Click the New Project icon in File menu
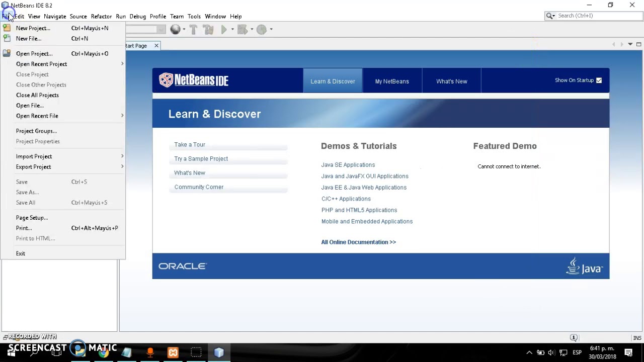Viewport: 644px width, 362px height. coord(7,28)
